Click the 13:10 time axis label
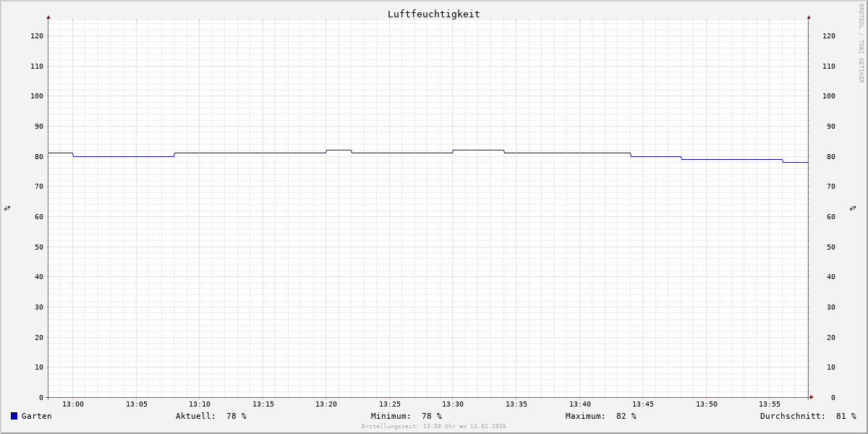 [x=200, y=404]
